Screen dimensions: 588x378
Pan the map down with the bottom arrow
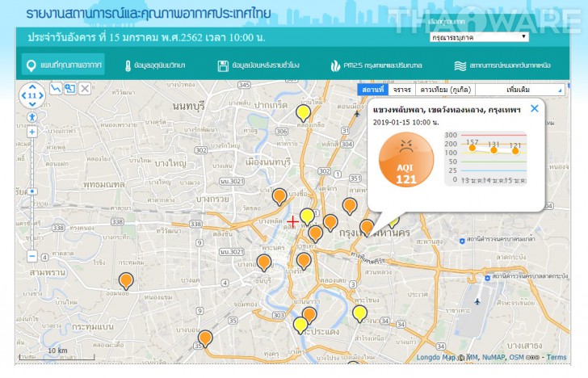point(32,104)
